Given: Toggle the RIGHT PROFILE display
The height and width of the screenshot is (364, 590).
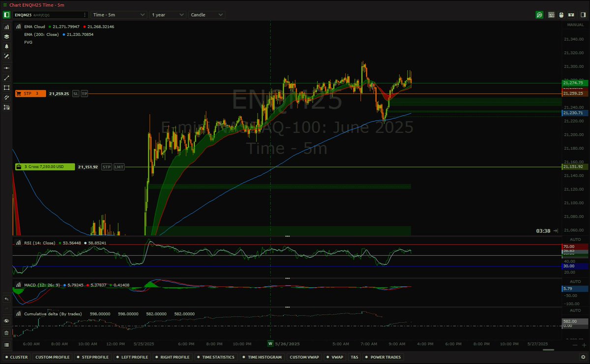Looking at the screenshot, I should pos(172,357).
